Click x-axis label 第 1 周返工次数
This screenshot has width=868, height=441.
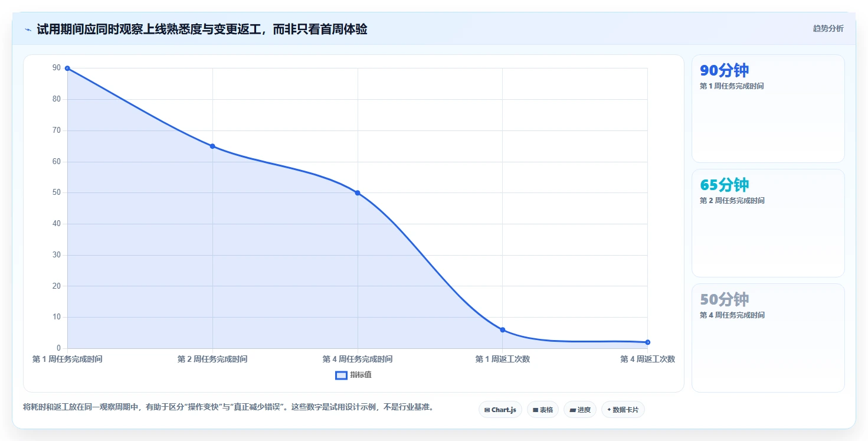503,359
